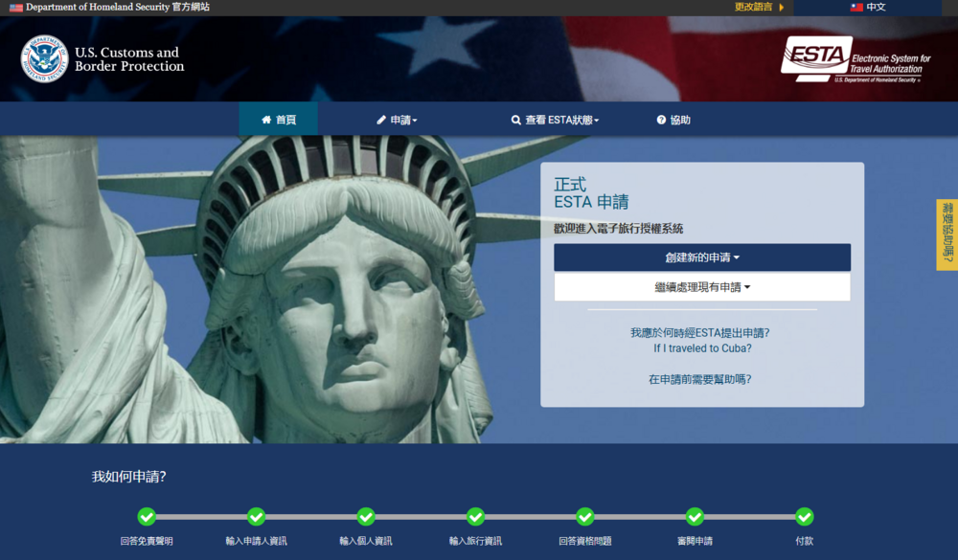Click the ESTA logo in the header
Viewport: 958px width, 560px height.
[855, 59]
